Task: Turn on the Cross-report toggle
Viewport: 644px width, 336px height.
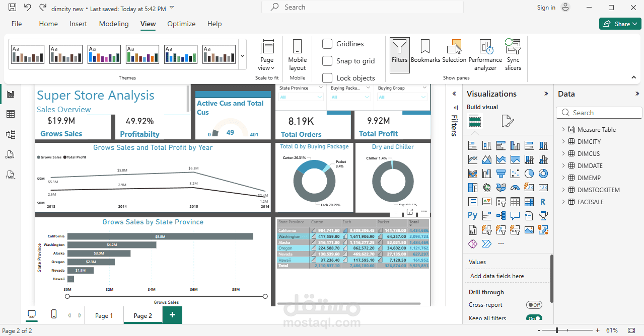Action: point(534,305)
